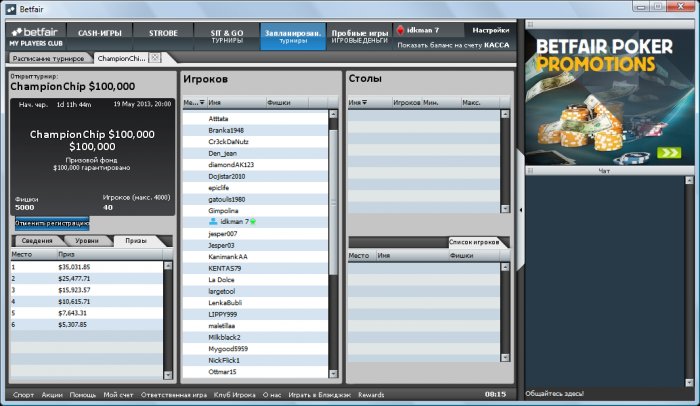This screenshot has width=700, height=406.
Task: Click the grip icon on the Чат header
Action: click(530, 171)
